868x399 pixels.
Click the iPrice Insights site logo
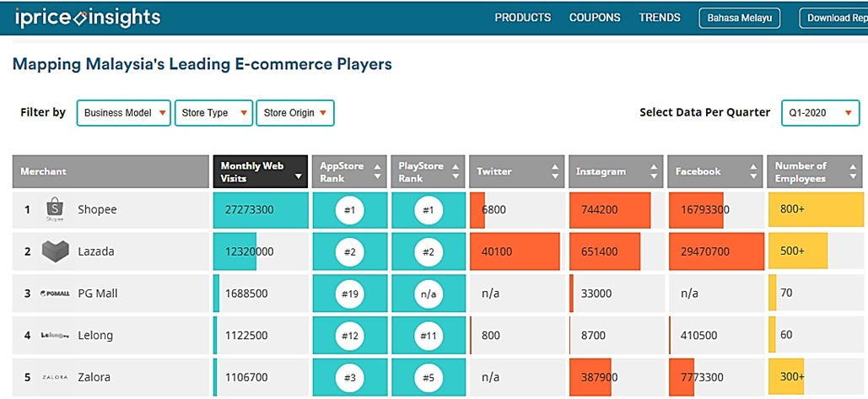87,17
